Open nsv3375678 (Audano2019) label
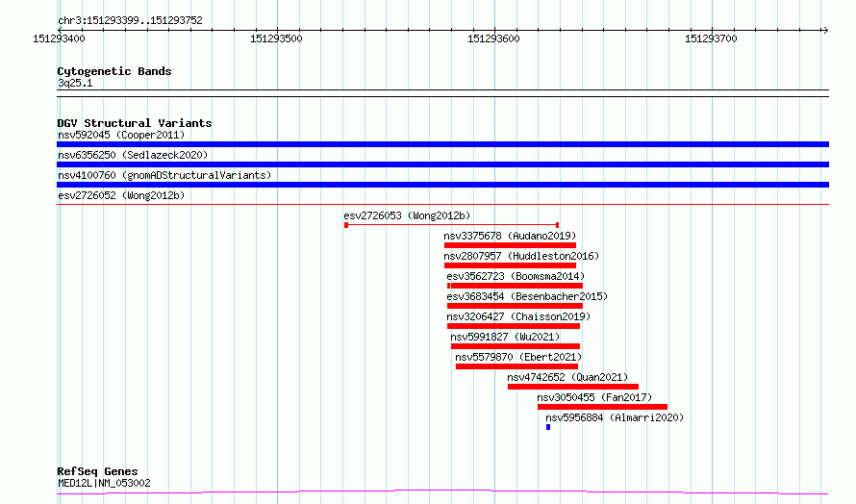856x504 pixels. (x=510, y=236)
